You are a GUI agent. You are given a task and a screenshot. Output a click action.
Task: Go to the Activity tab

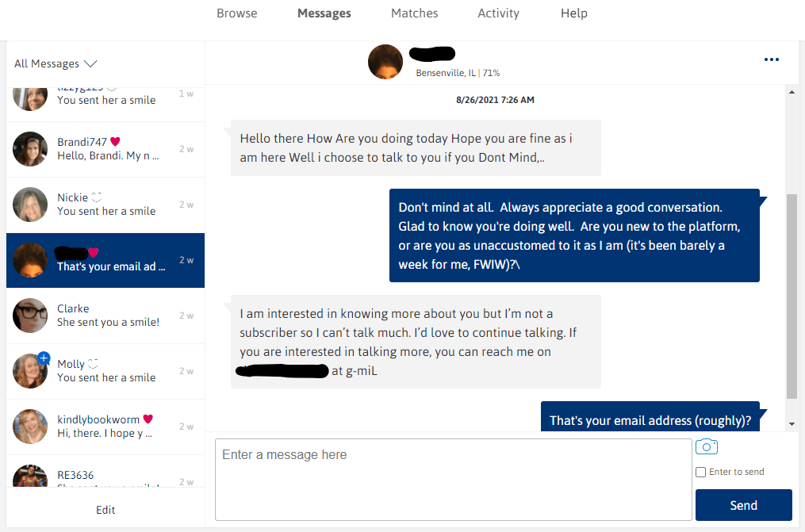pyautogui.click(x=498, y=13)
